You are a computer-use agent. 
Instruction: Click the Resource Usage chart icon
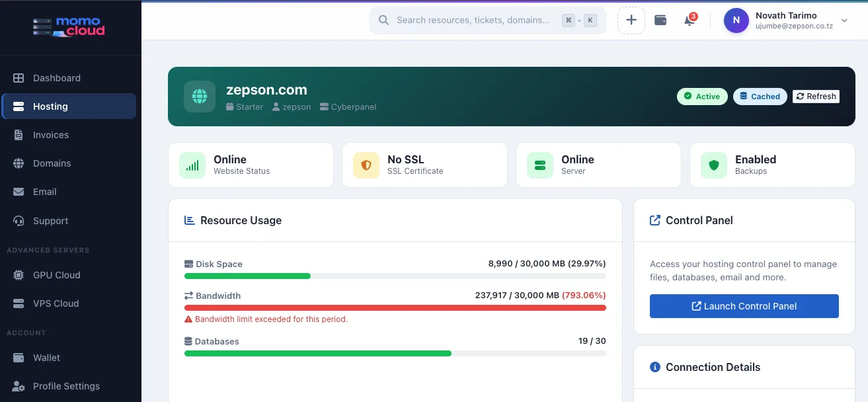pos(190,220)
